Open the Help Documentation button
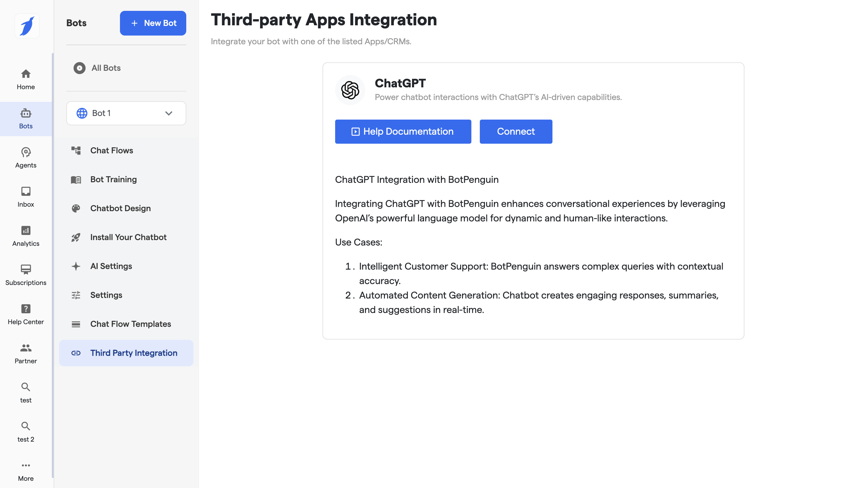Viewport: 868px width, 488px height. 403,131
